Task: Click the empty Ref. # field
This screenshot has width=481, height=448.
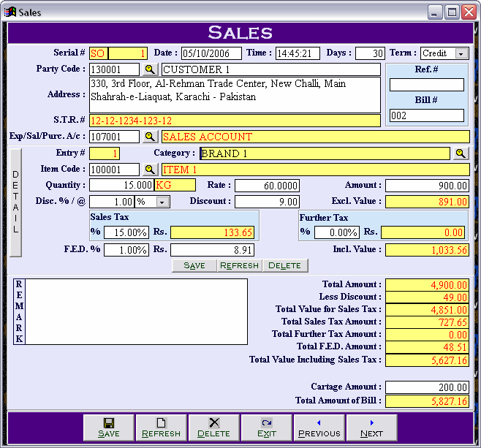Action: 427,85
